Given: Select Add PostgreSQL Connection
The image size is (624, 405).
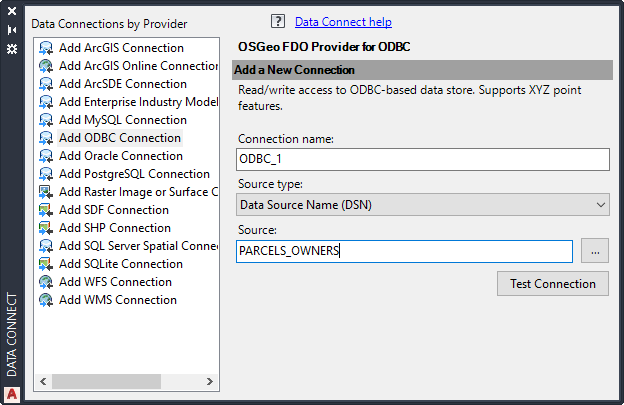Looking at the screenshot, I should click(134, 174).
